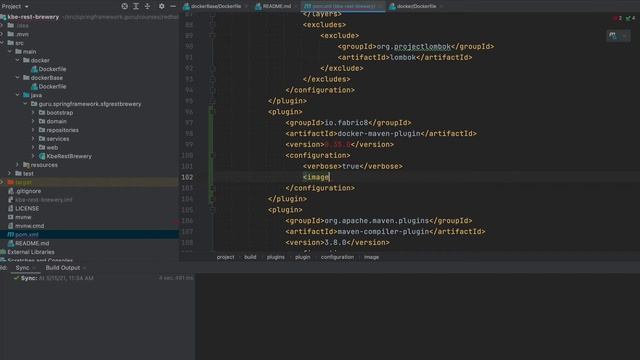Open Dockerfile under dockerBase folder
This screenshot has width=640, height=360.
point(49,87)
